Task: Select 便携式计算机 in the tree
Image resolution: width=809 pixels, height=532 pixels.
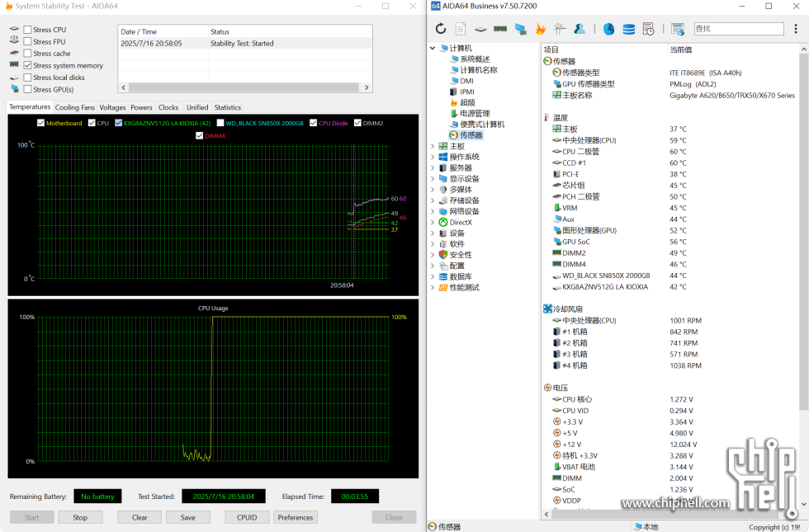Action: [x=482, y=125]
